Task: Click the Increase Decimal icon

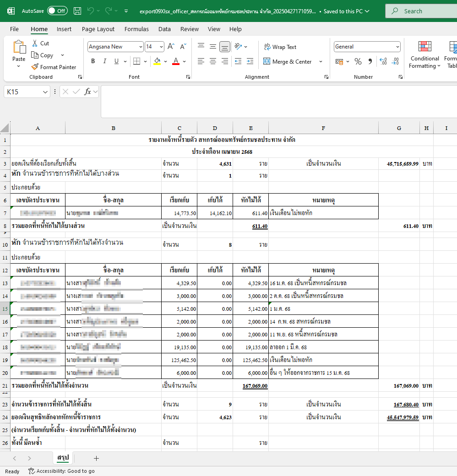Action: pos(383,62)
